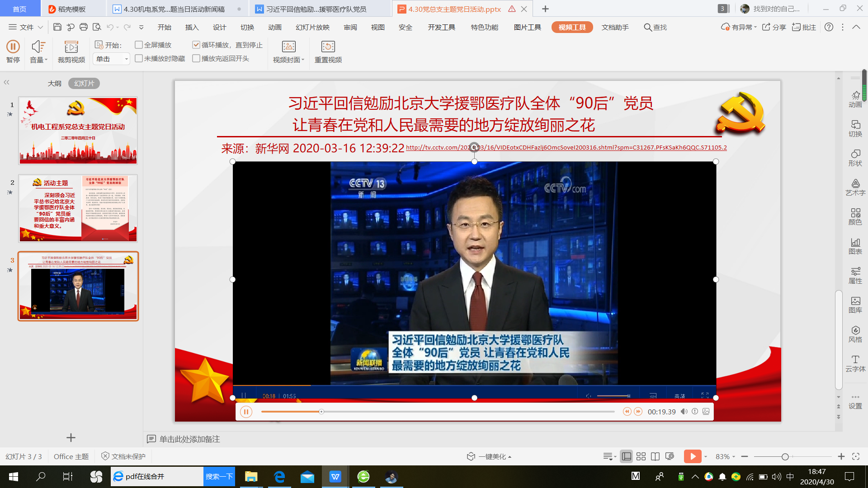
Task: Click the rewind button on video bar
Action: pyautogui.click(x=627, y=412)
